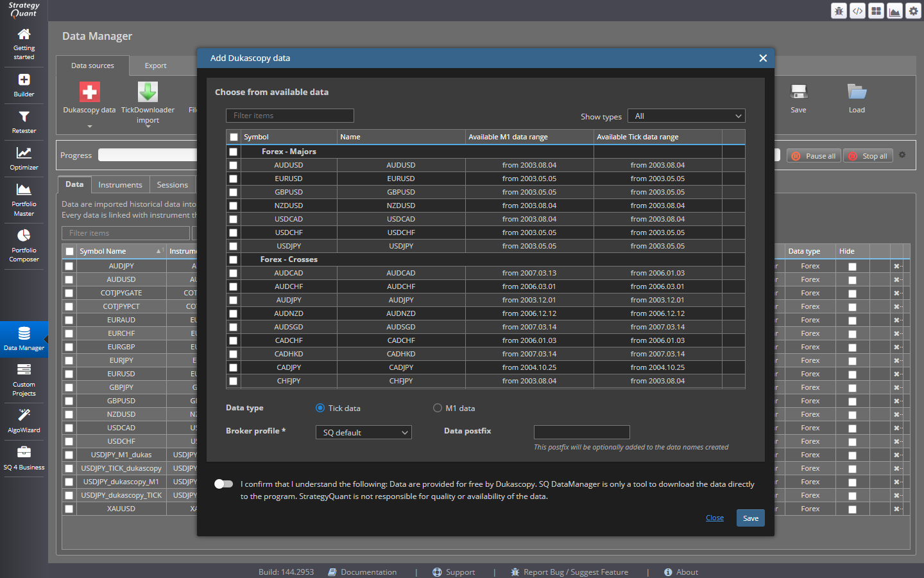Switch to the Sessions tab
Image resolution: width=924 pixels, height=578 pixels.
coord(173,185)
